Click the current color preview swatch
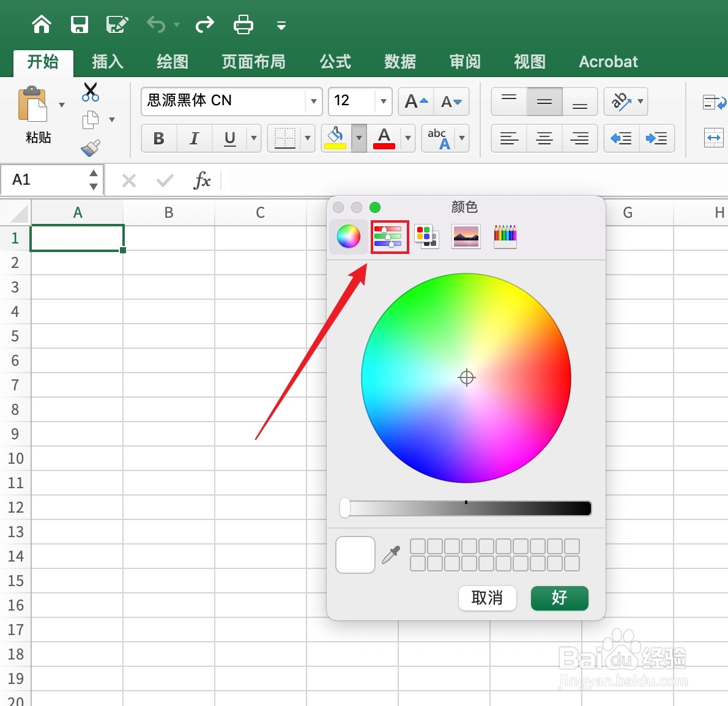Screen dimensions: 728x706 [x=355, y=555]
